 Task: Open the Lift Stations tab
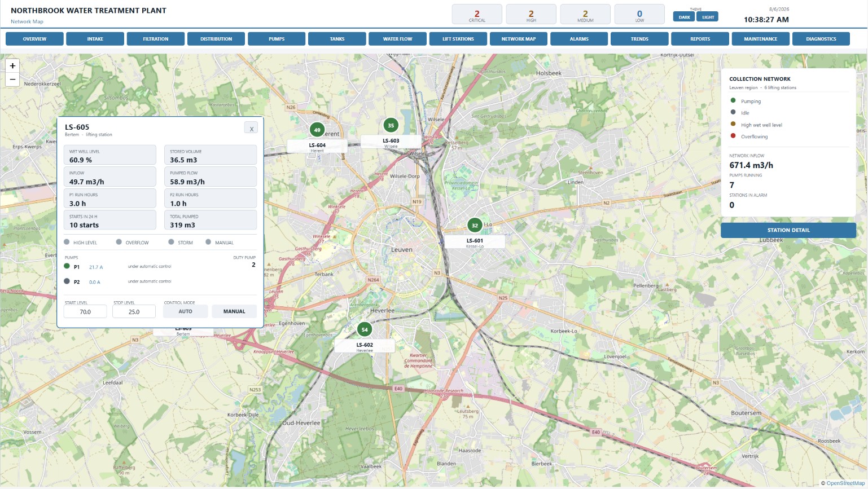[458, 39]
